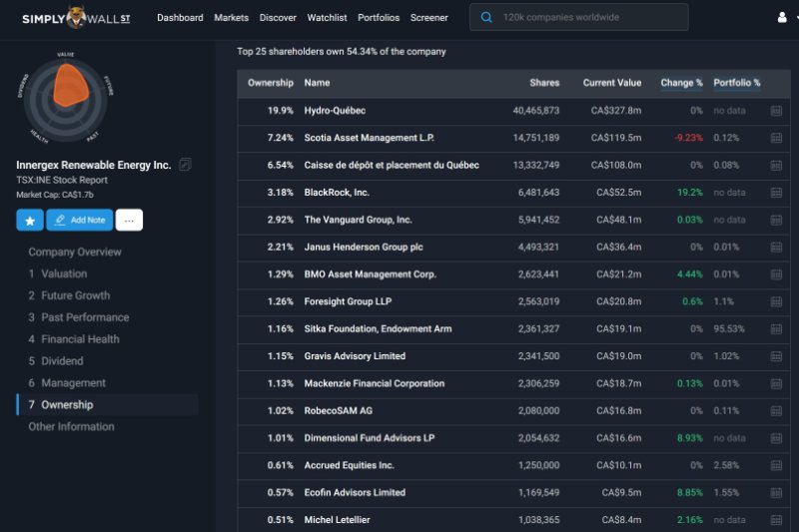Viewport: 799px width, 532px height.
Task: Jump to the Financial Health section
Action: pos(74,339)
